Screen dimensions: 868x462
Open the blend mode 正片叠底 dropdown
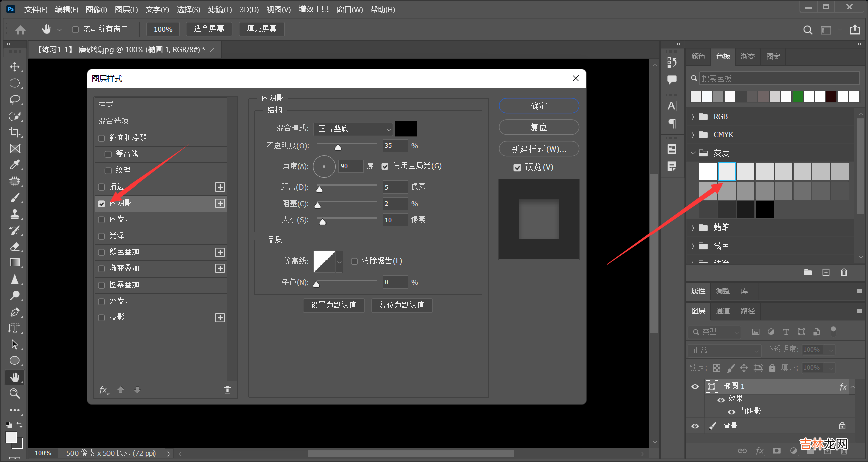353,129
